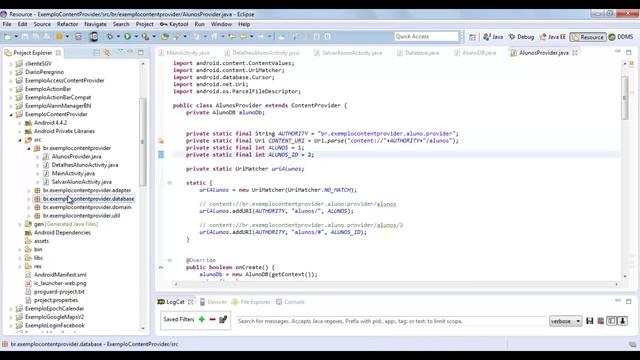Click the Debug launch icon in the toolbar

[x=110, y=37]
